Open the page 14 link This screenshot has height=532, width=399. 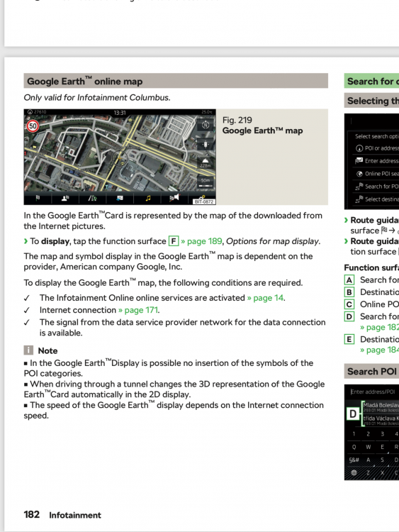(266, 298)
